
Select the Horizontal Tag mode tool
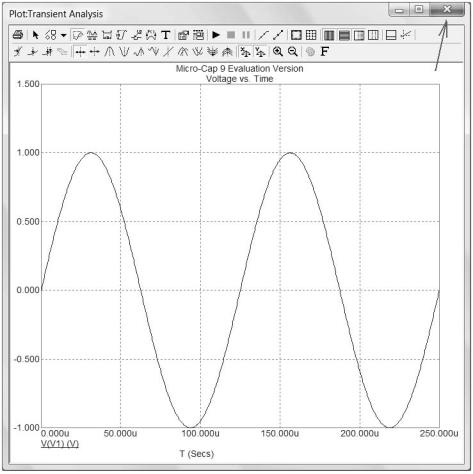(x=107, y=35)
